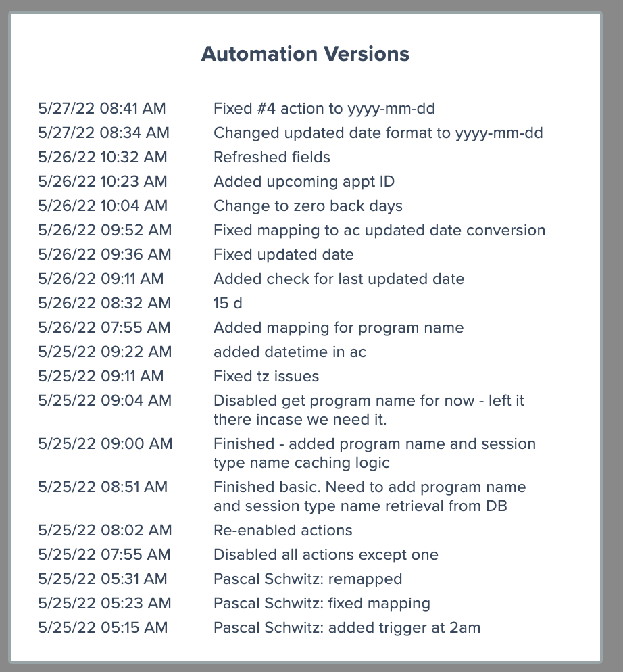This screenshot has height=672, width=623.
Task: Select "Added check for last updated date"
Action: (x=339, y=279)
